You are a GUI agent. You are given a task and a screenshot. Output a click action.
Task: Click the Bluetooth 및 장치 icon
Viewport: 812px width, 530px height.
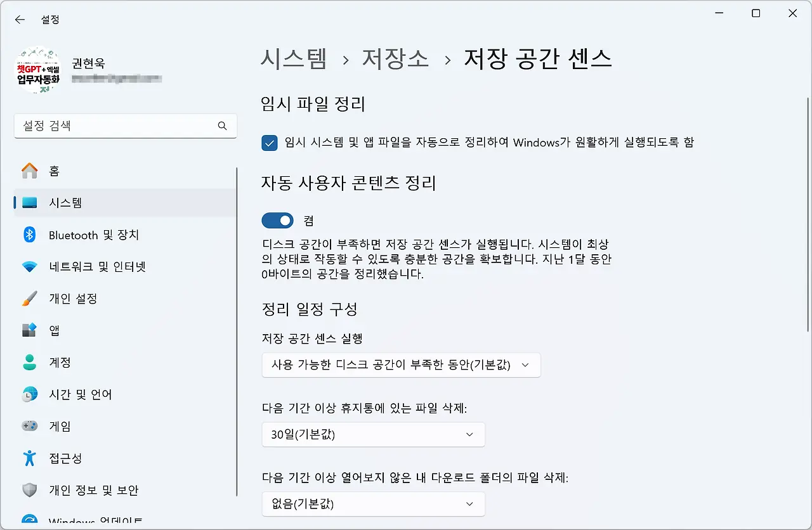tap(30, 235)
